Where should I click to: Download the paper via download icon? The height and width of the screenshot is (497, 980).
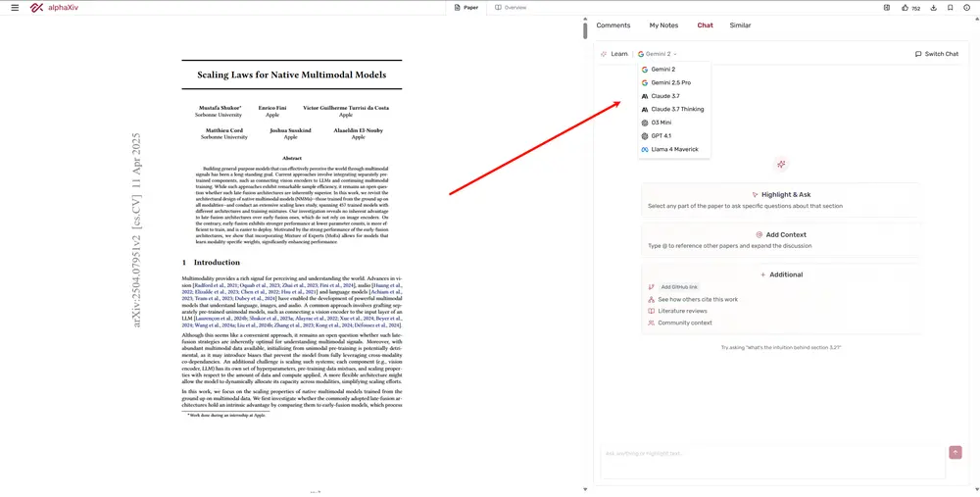pyautogui.click(x=934, y=7)
